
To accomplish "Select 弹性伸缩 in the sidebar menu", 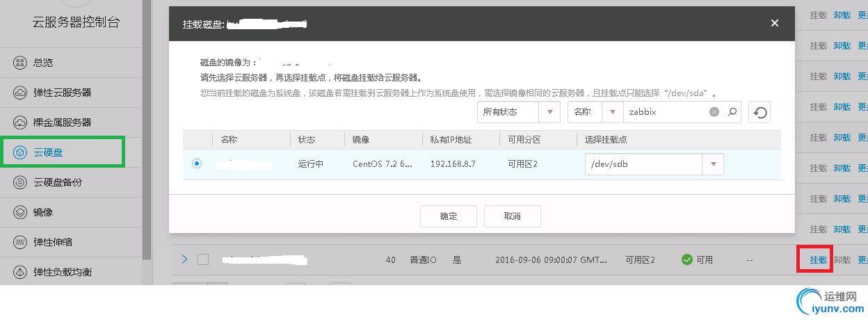I will [53, 242].
